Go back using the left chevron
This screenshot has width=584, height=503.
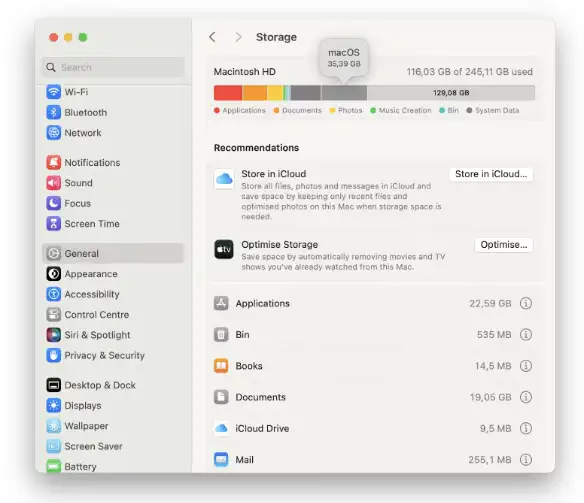212,37
